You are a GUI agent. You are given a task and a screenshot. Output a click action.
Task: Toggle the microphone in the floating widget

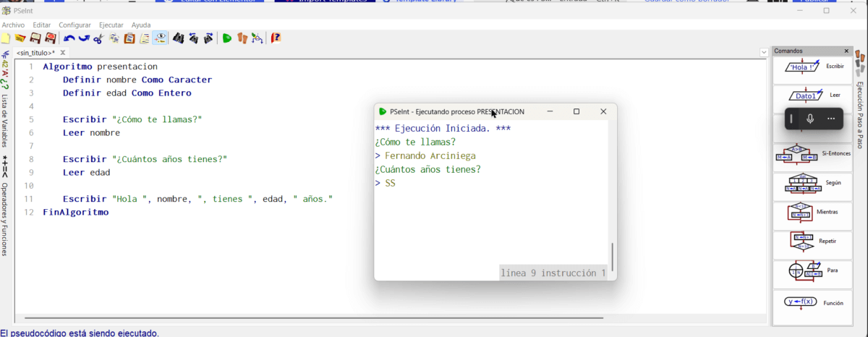(810, 119)
